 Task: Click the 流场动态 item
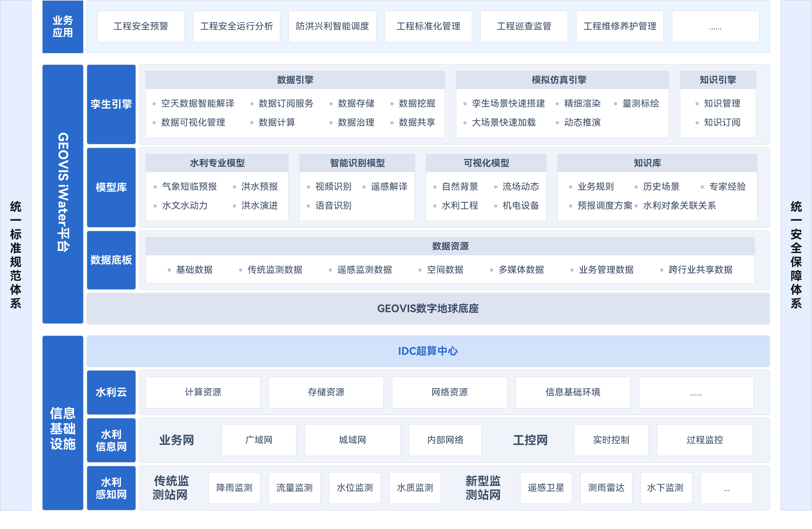coord(521,187)
